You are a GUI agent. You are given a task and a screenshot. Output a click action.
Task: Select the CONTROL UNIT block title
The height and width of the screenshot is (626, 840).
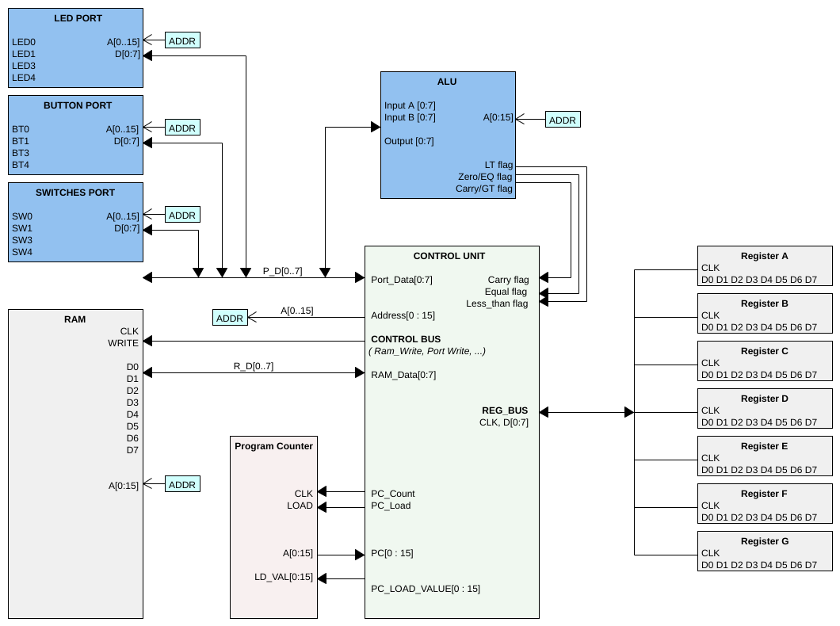coord(449,256)
